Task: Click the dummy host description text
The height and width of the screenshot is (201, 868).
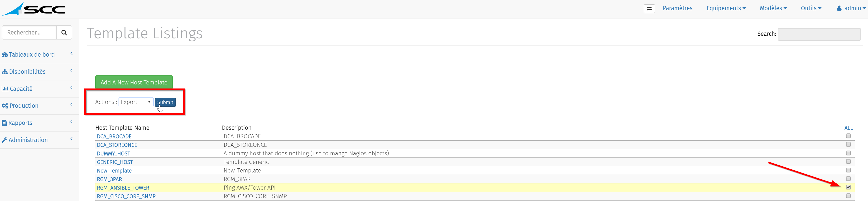Action: [x=306, y=153]
